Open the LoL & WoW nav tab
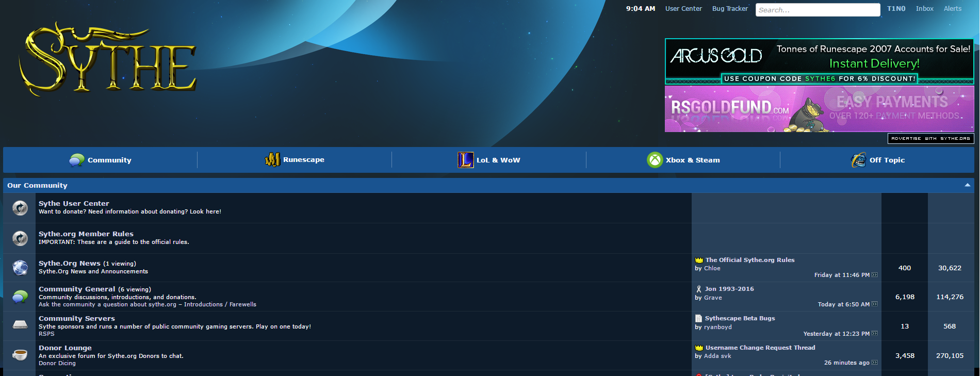980x376 pixels. [x=489, y=160]
